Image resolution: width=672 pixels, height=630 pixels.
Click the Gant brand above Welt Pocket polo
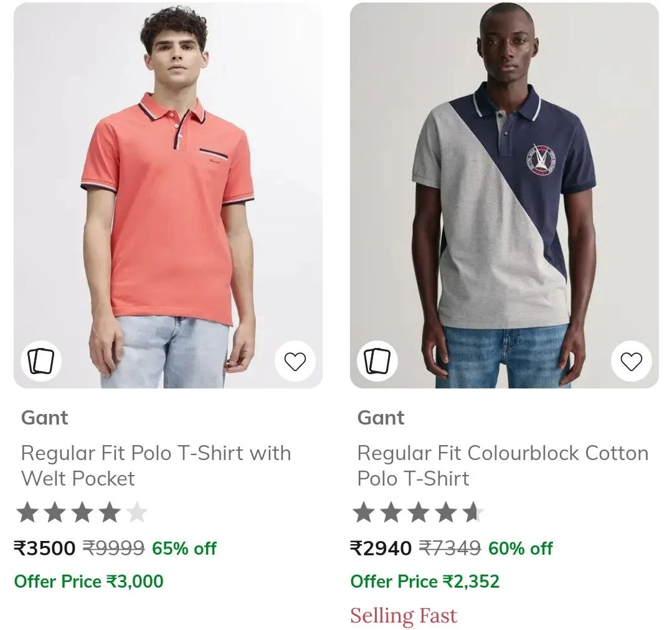click(45, 418)
